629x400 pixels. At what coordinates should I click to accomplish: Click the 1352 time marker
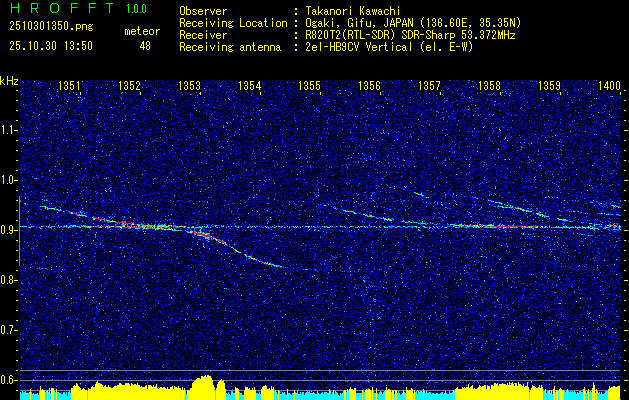[x=129, y=86]
